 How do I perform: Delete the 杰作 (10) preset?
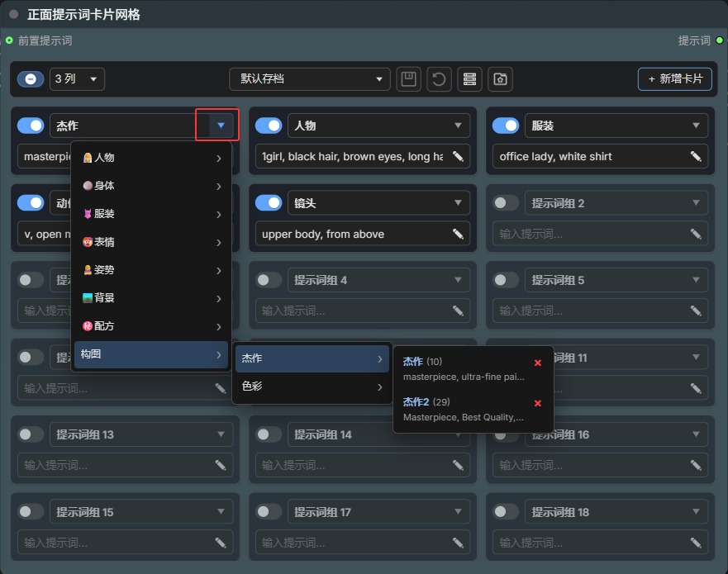coord(538,363)
